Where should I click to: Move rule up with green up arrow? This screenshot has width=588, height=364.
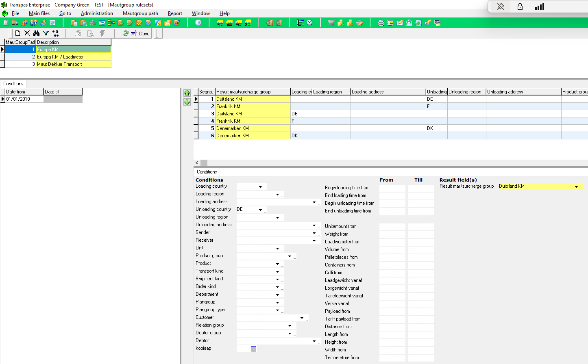187,93
